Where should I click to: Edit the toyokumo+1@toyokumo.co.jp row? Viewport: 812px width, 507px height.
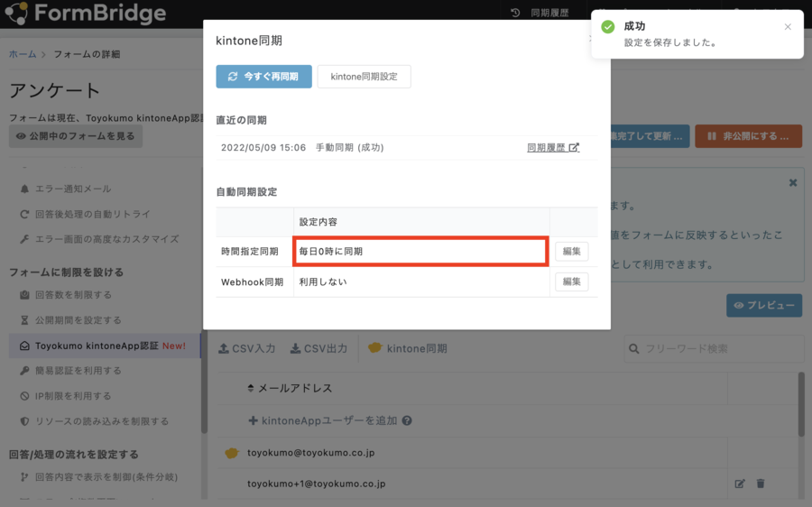tap(740, 484)
